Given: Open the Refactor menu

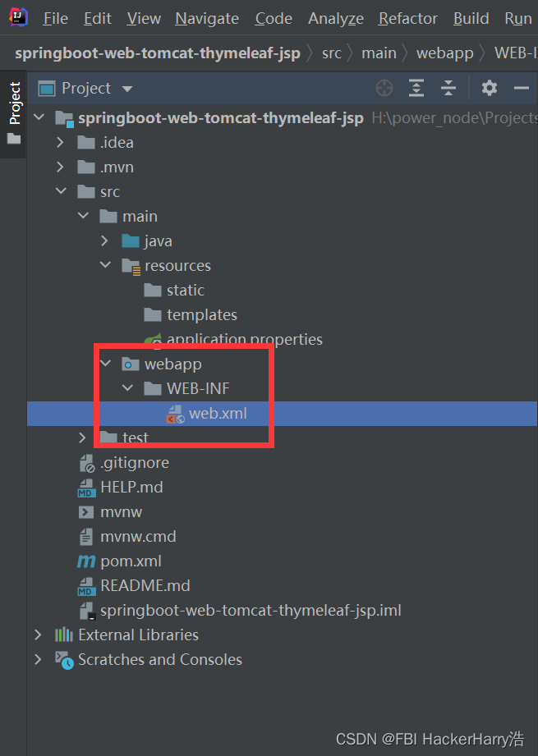Looking at the screenshot, I should tap(408, 18).
